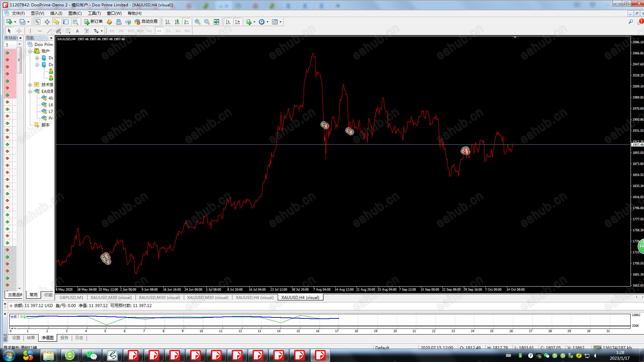This screenshot has width=644, height=362.
Task: Expand the 技术指标 tree node
Action: (30, 85)
